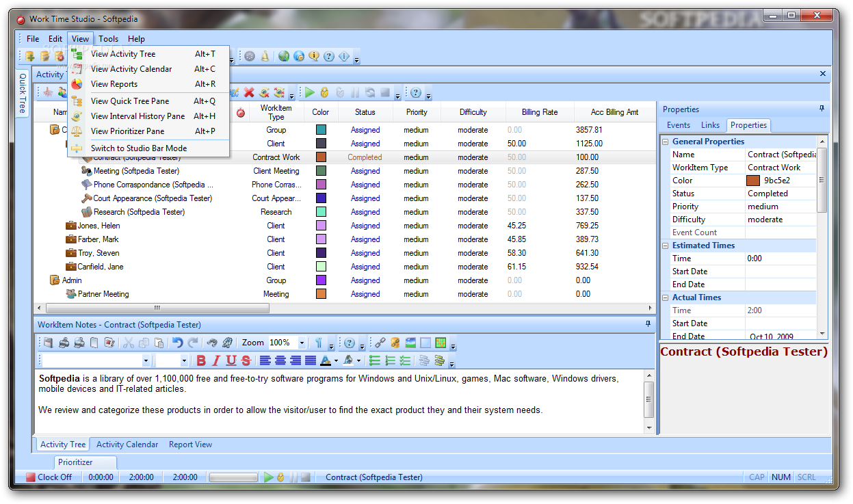Open the font color dropdown arrow
Viewport: 853px width, 504px height.
click(x=336, y=360)
